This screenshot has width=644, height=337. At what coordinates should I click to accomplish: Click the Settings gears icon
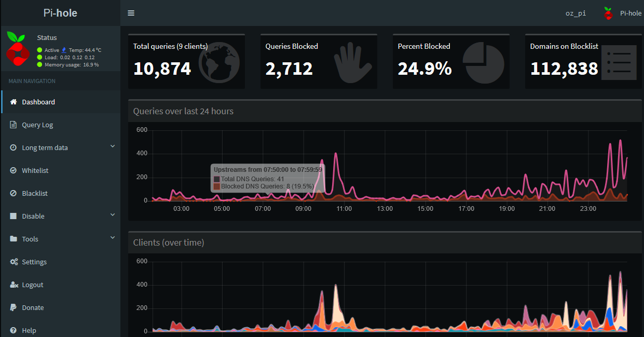pyautogui.click(x=13, y=262)
